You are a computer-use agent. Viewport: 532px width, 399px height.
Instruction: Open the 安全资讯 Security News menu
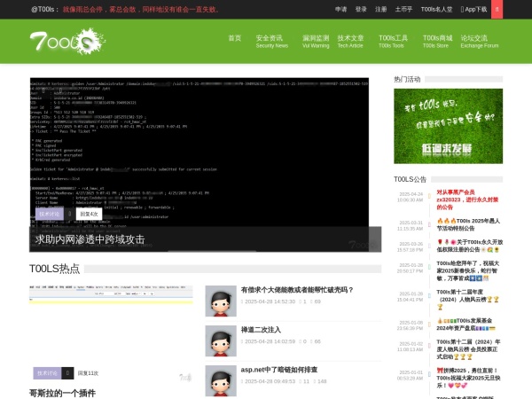click(272, 42)
